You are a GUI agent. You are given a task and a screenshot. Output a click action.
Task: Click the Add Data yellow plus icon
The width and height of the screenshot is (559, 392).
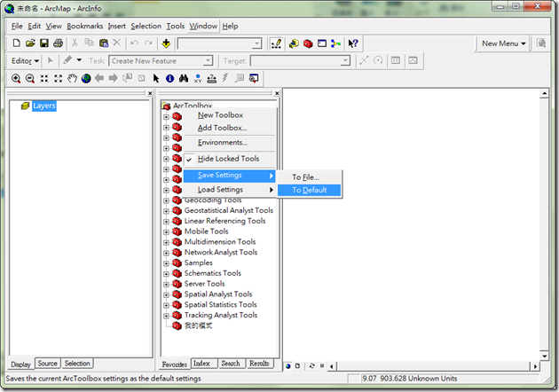coord(166,43)
